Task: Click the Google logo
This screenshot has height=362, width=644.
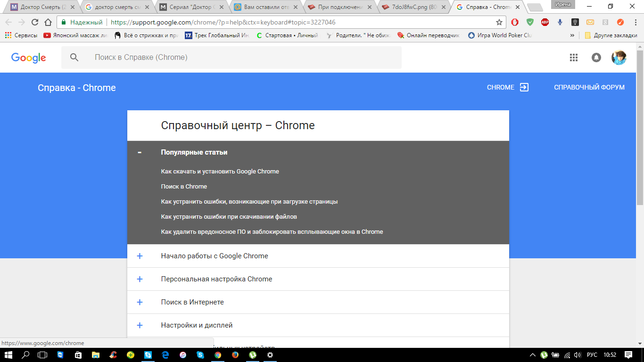Action: point(29,58)
